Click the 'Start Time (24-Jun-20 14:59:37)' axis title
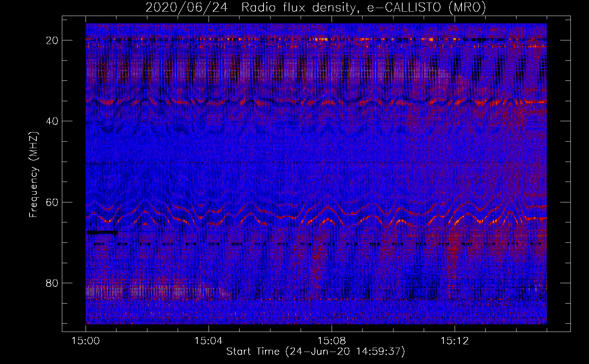This screenshot has height=364, width=589. click(316, 352)
